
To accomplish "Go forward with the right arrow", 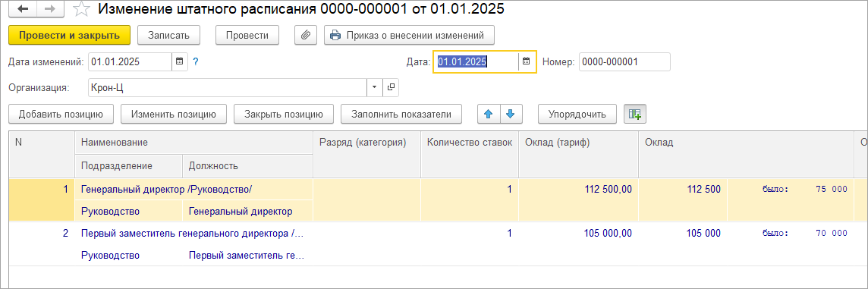I will [x=50, y=9].
